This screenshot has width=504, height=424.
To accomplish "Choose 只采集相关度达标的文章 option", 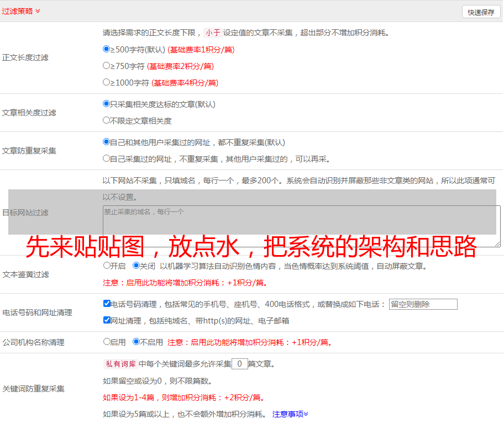I will [x=107, y=104].
